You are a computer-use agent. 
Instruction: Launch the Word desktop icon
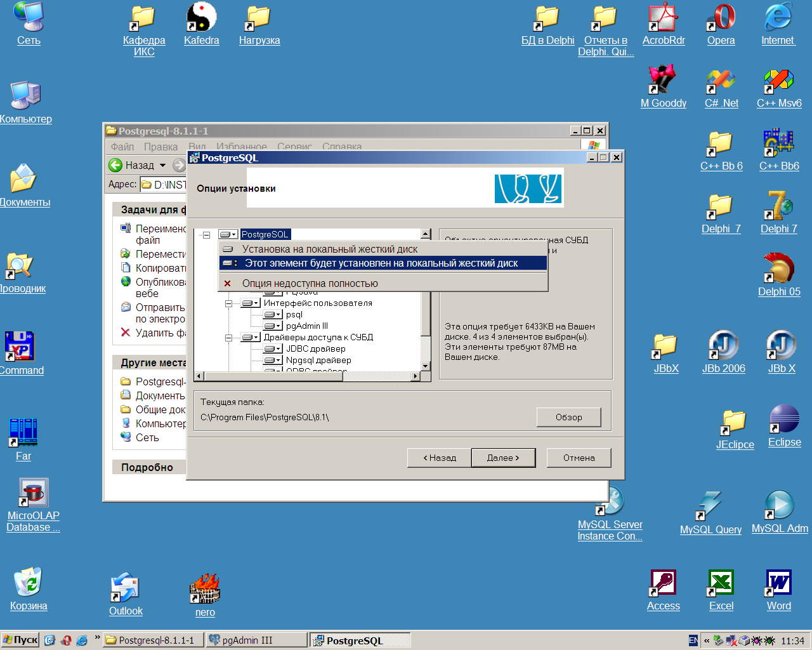[779, 590]
